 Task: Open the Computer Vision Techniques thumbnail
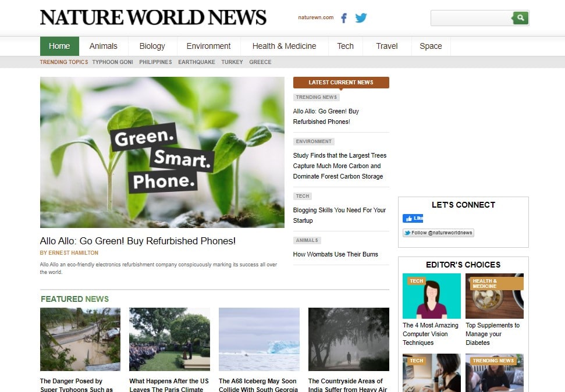(x=431, y=296)
